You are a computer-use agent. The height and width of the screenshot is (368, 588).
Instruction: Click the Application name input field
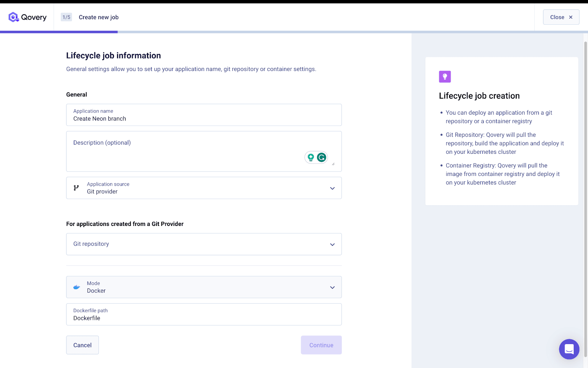(204, 118)
